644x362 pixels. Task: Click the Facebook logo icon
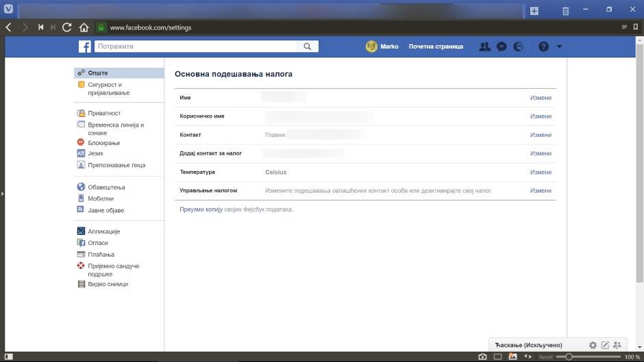coord(84,47)
